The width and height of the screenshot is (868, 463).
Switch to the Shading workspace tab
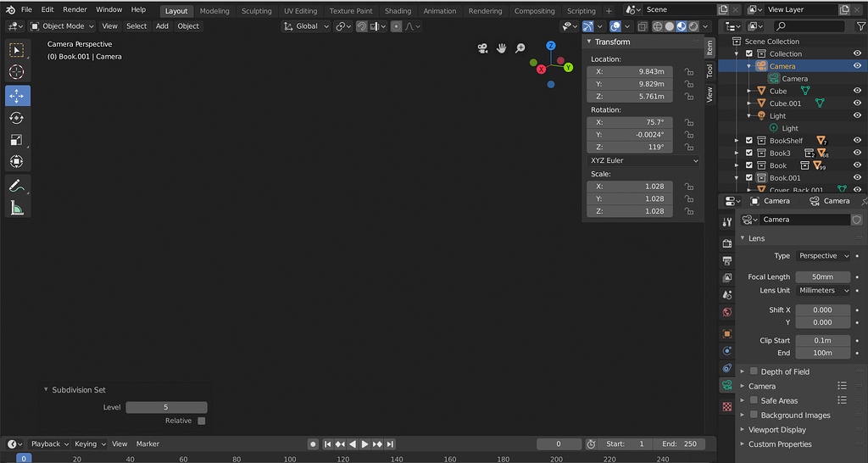point(398,10)
